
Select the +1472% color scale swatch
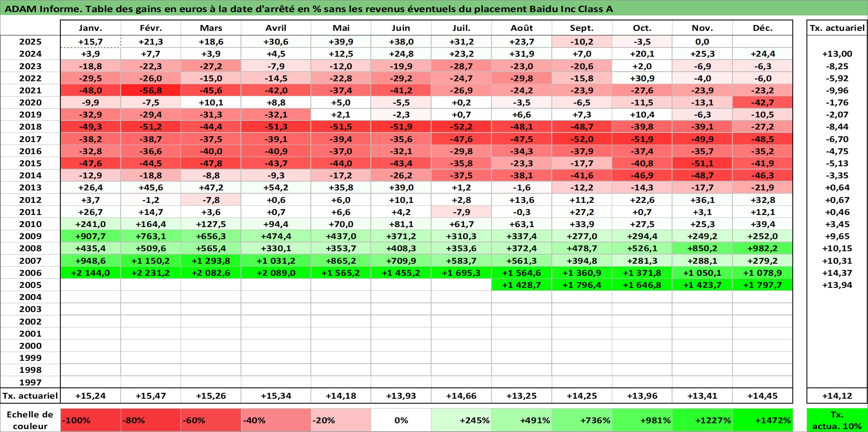[x=762, y=420]
